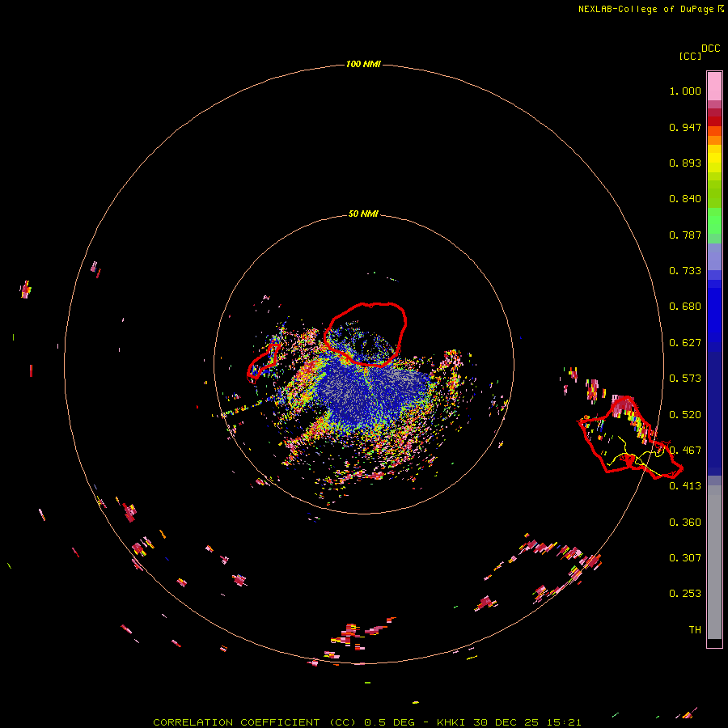Click the [CC] legend unit label
Viewport: 728px width, 728px height.
click(x=690, y=56)
